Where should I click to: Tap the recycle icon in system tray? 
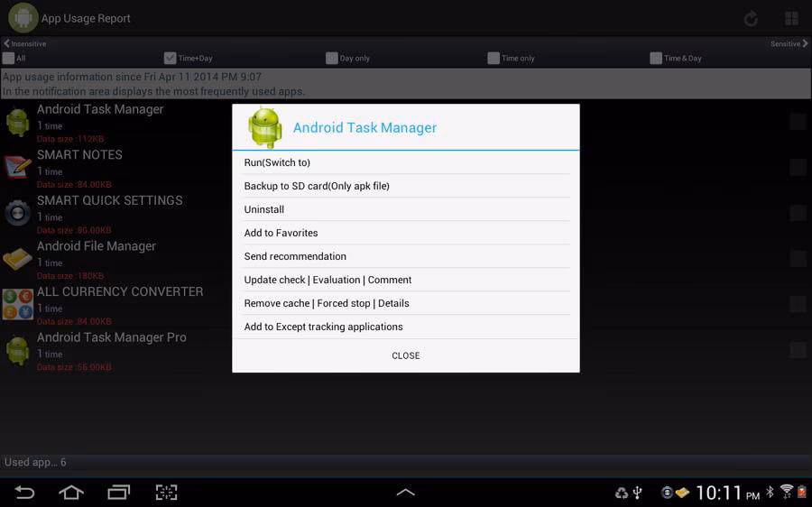click(x=622, y=493)
